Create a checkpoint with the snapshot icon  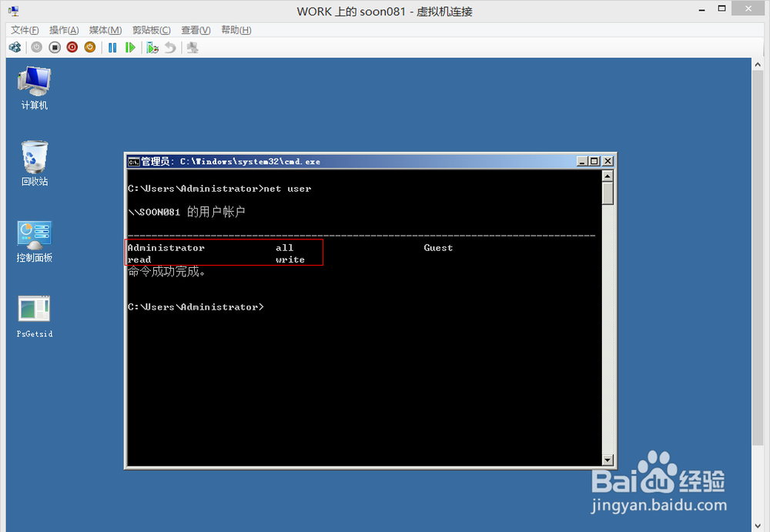tap(152, 48)
